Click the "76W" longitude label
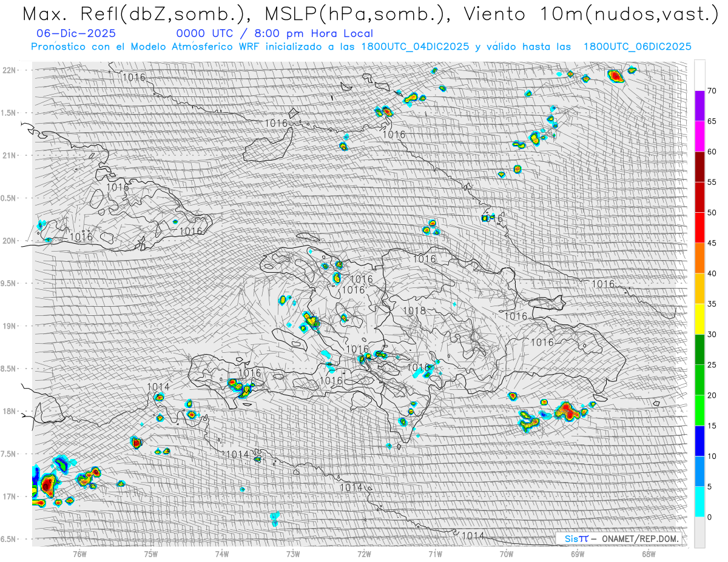 pos(79,553)
